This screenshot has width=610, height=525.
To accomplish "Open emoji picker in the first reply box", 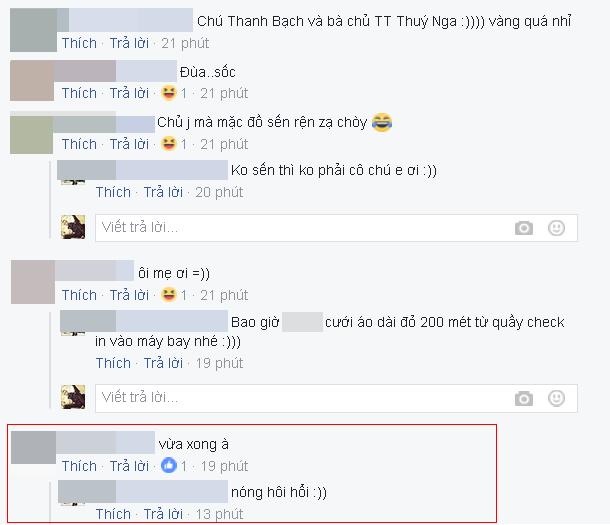I will (x=556, y=228).
